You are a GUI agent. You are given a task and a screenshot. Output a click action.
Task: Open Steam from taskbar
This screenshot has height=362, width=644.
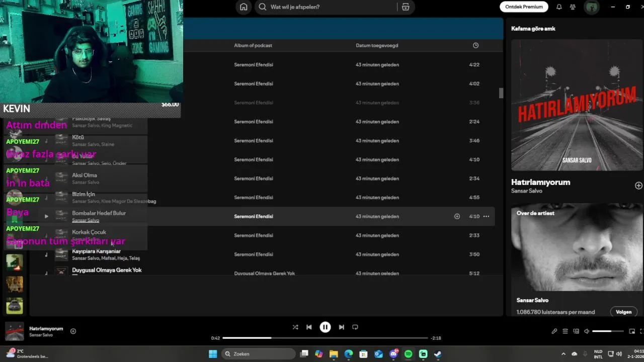coord(438,354)
